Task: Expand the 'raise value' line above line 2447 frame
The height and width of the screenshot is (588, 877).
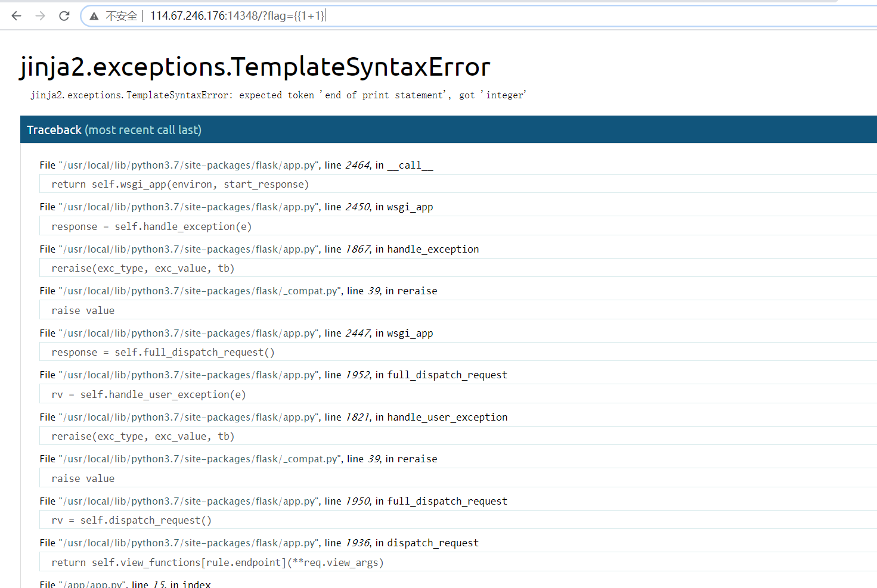Action: click(x=458, y=310)
